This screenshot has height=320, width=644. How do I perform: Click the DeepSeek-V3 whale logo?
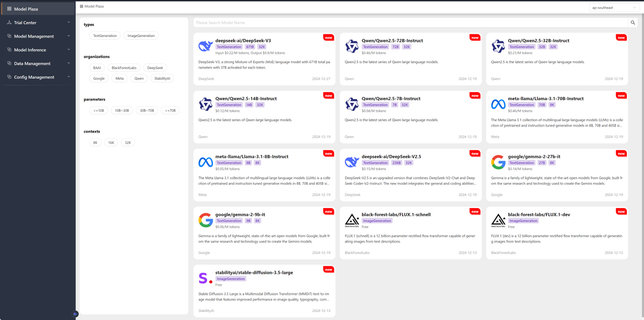(x=205, y=46)
